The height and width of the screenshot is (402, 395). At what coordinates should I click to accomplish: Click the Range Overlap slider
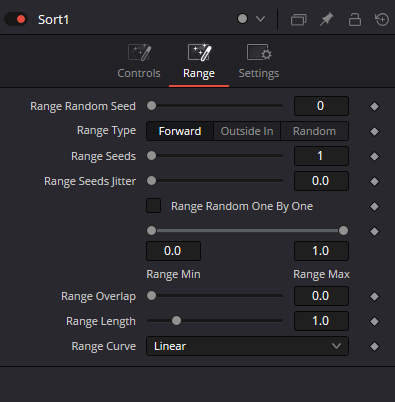point(215,296)
